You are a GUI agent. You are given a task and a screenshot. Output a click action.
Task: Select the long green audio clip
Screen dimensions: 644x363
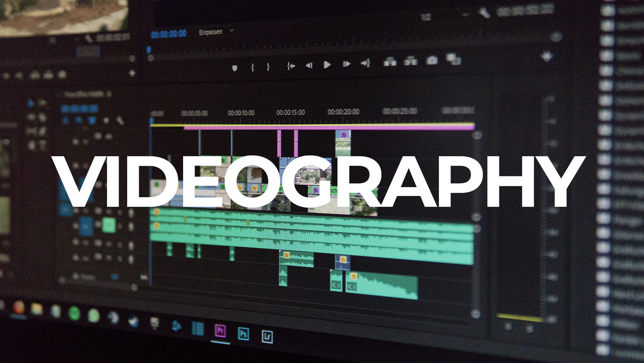click(312, 237)
